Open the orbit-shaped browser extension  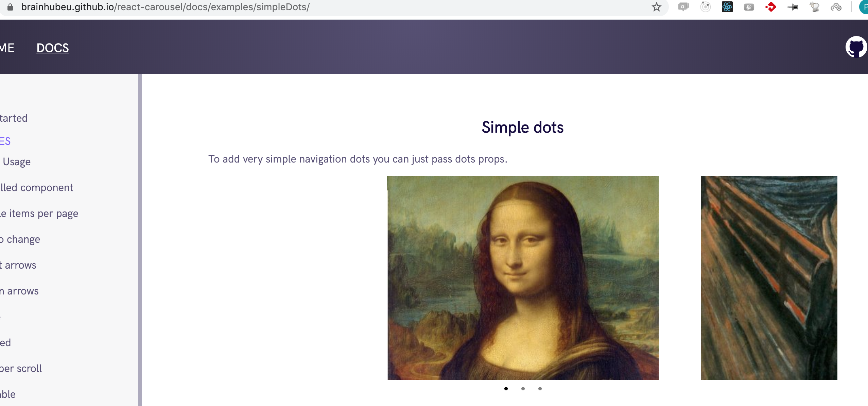tap(706, 7)
